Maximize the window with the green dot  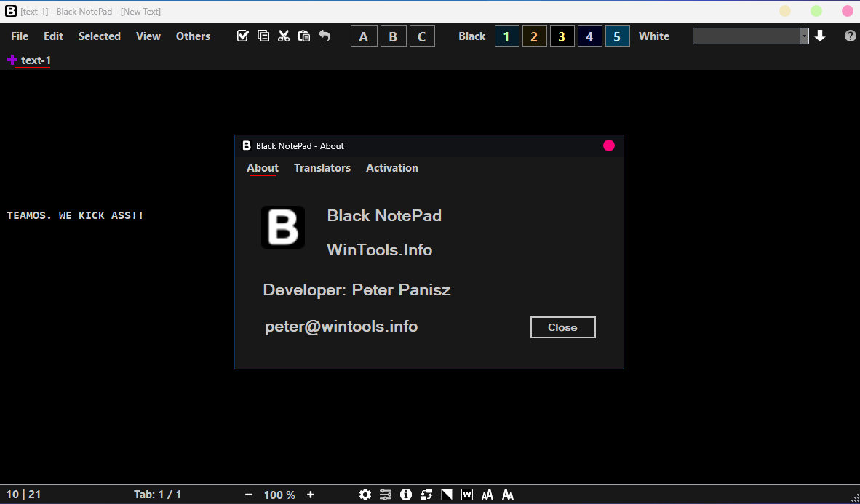pos(816,11)
